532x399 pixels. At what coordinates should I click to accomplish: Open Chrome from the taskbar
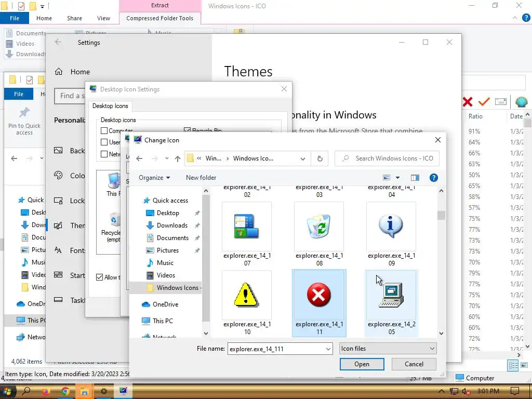pos(65,391)
